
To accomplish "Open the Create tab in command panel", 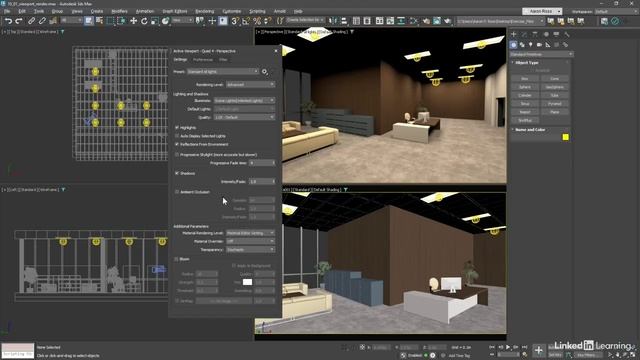I will [x=514, y=34].
